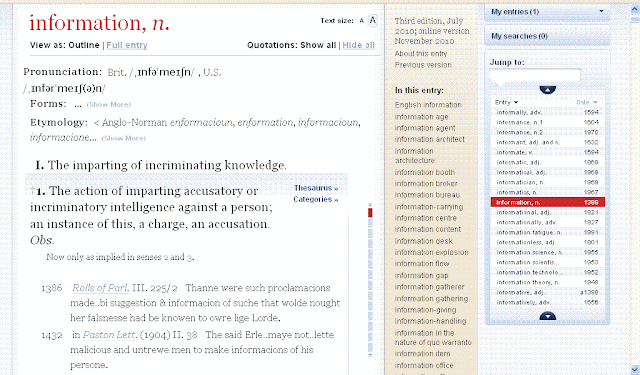The image size is (640, 375).
Task: Select informational, adj. in the entry list
Action: tap(547, 212)
